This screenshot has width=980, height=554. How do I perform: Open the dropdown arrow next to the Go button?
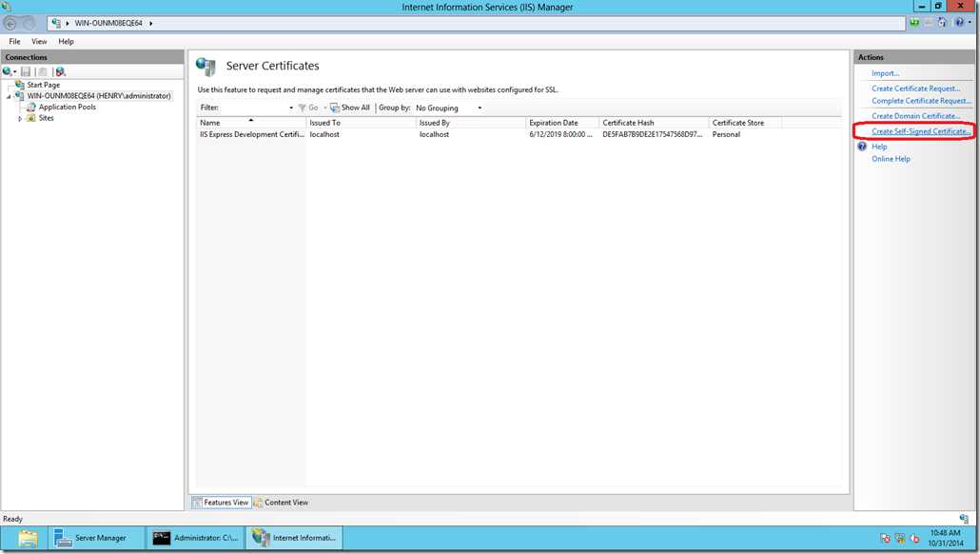point(325,109)
